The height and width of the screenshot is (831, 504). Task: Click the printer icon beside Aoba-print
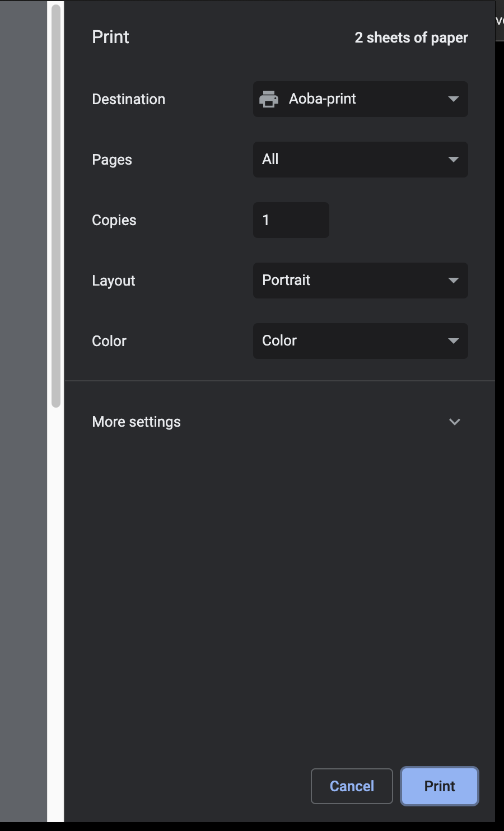click(269, 99)
